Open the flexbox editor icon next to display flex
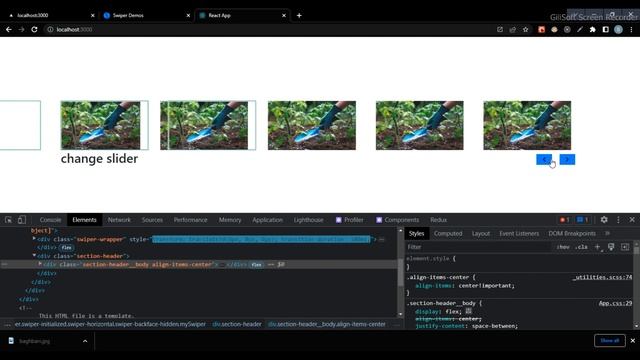 coord(469,311)
